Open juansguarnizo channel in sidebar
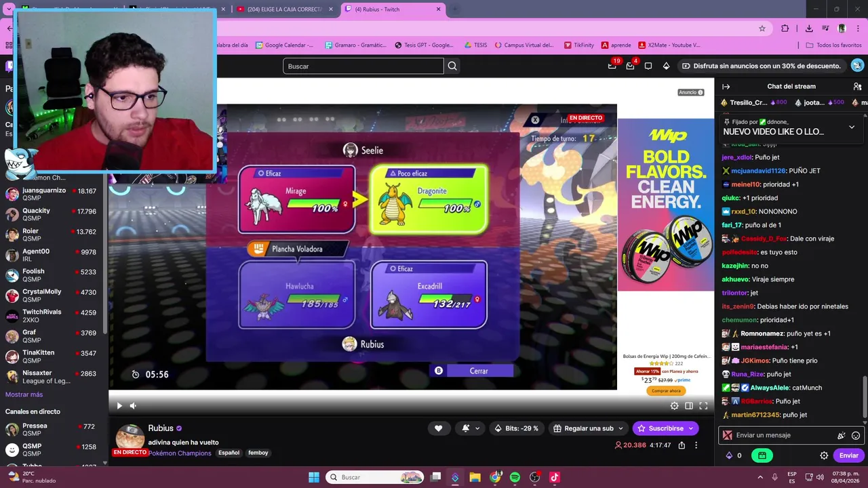Viewport: 868px width, 488px height. click(x=53, y=195)
